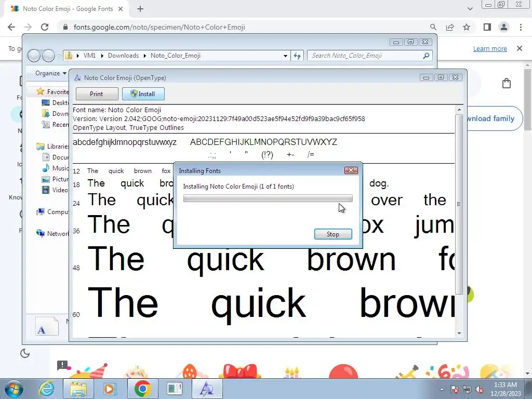This screenshot has height=399, width=532.
Task: Click the Install button in font viewer
Action: coord(143,94)
